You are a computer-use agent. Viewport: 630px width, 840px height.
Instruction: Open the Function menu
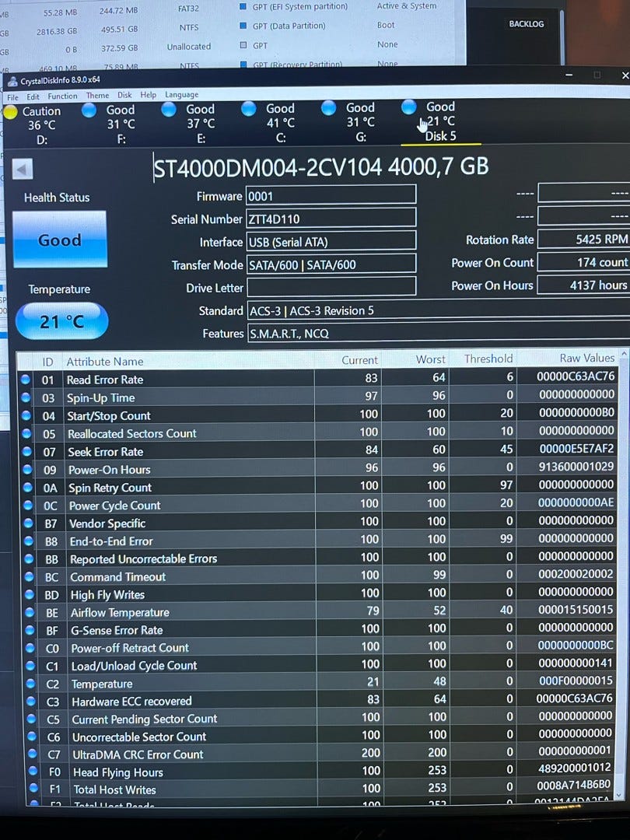[63, 96]
